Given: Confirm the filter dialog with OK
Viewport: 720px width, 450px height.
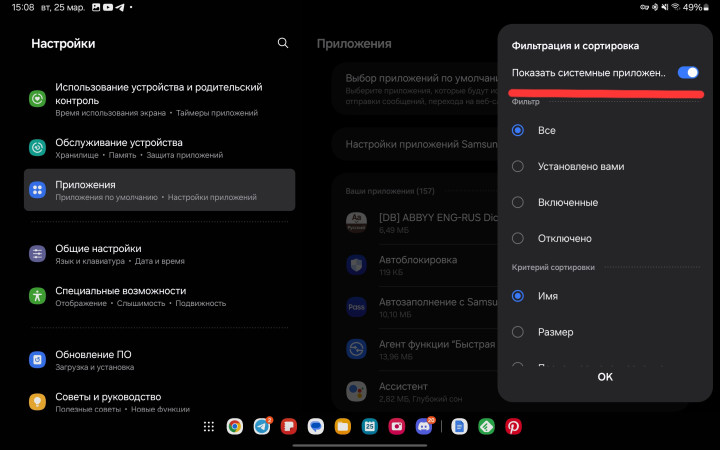Looking at the screenshot, I should [604, 377].
